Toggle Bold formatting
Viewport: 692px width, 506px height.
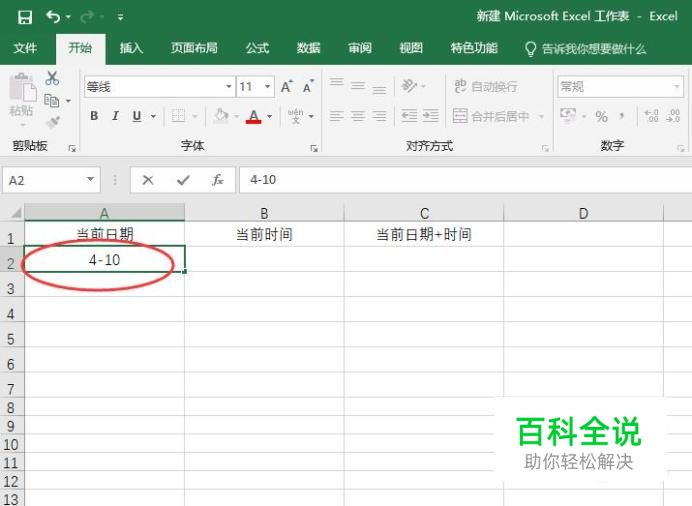click(94, 116)
